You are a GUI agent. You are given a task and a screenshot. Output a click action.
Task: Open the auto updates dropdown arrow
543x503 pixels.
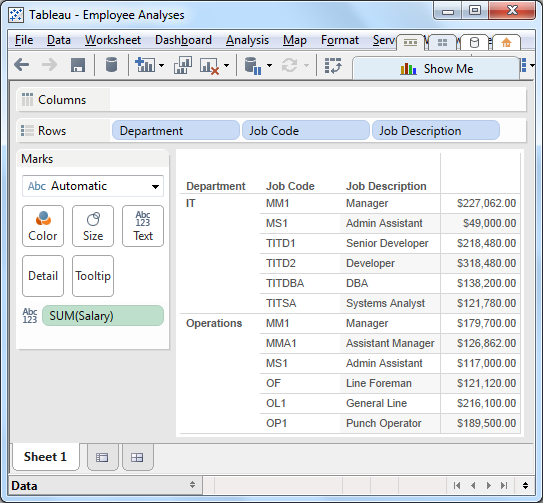(269, 65)
